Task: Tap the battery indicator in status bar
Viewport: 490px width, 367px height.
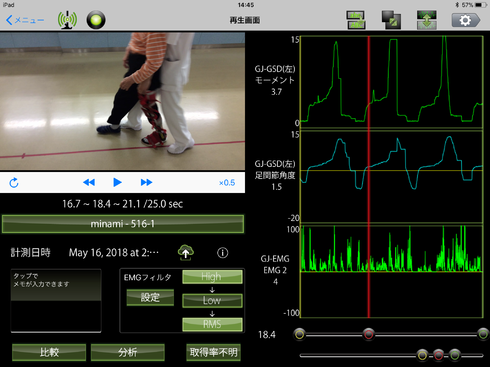Action: click(x=480, y=5)
